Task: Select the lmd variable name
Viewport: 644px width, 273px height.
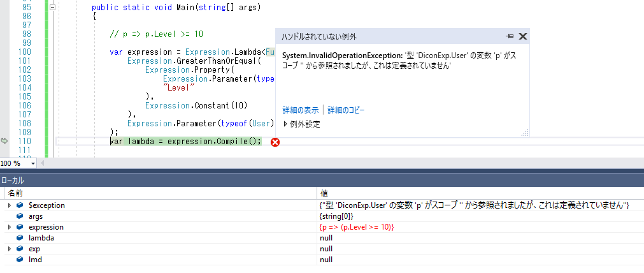Action: pyautogui.click(x=35, y=260)
